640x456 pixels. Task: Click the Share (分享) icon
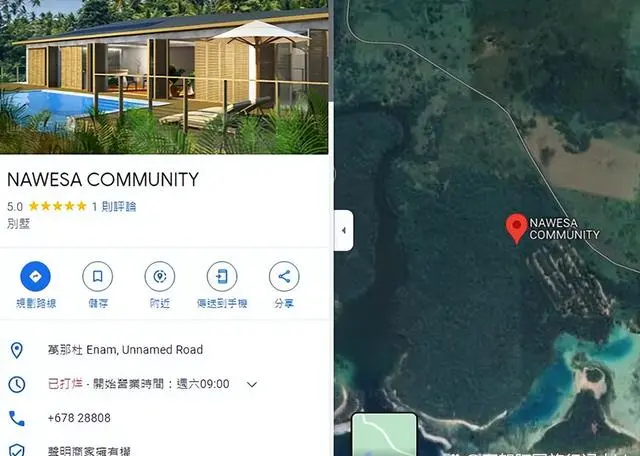(284, 276)
